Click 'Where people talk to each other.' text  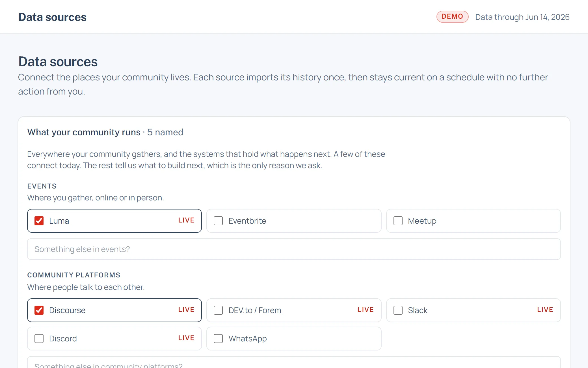point(86,287)
